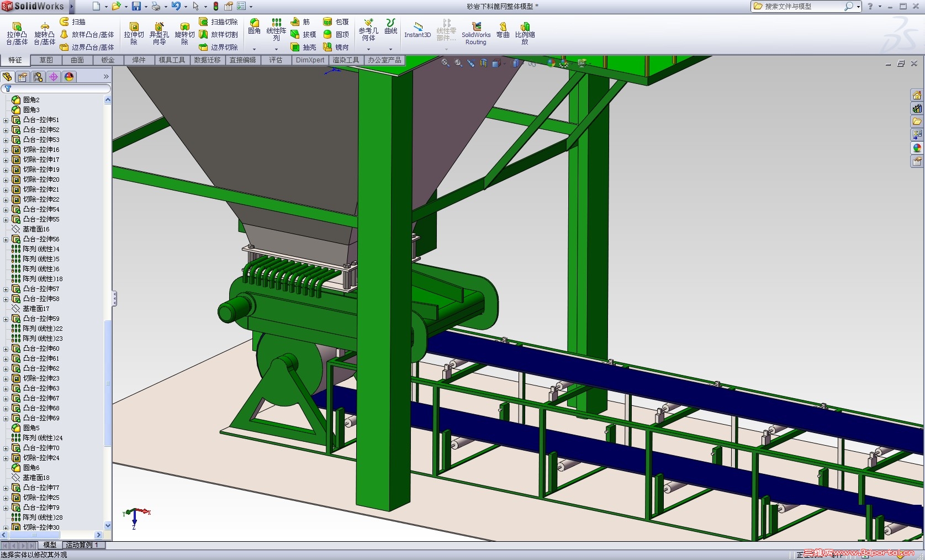The image size is (925, 560).
Task: Switch to the 钣金 (Sheet Metal) tab
Action: point(108,60)
